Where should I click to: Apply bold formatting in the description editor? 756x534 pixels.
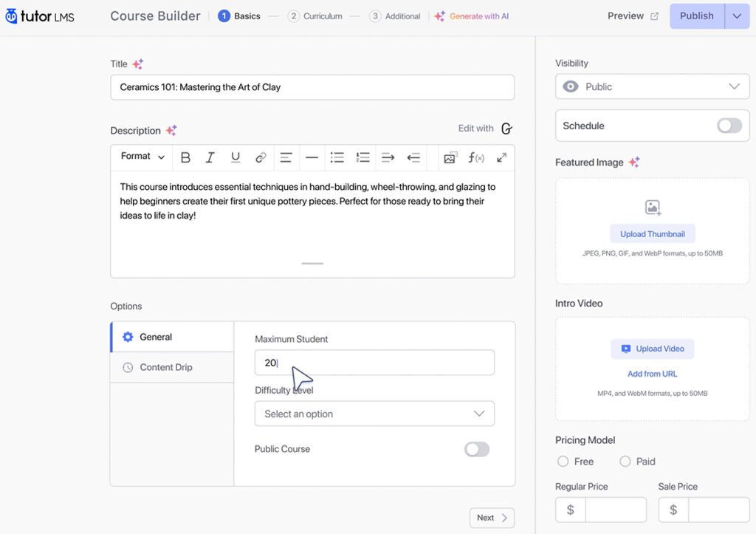point(185,157)
